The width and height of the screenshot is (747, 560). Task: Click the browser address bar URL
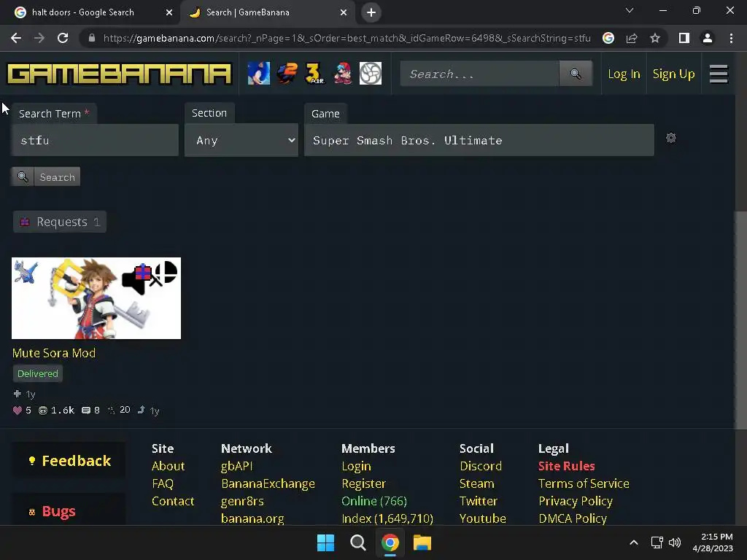347,38
